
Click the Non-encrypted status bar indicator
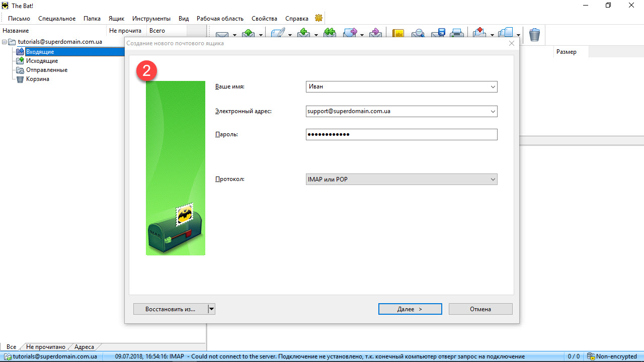pos(612,356)
